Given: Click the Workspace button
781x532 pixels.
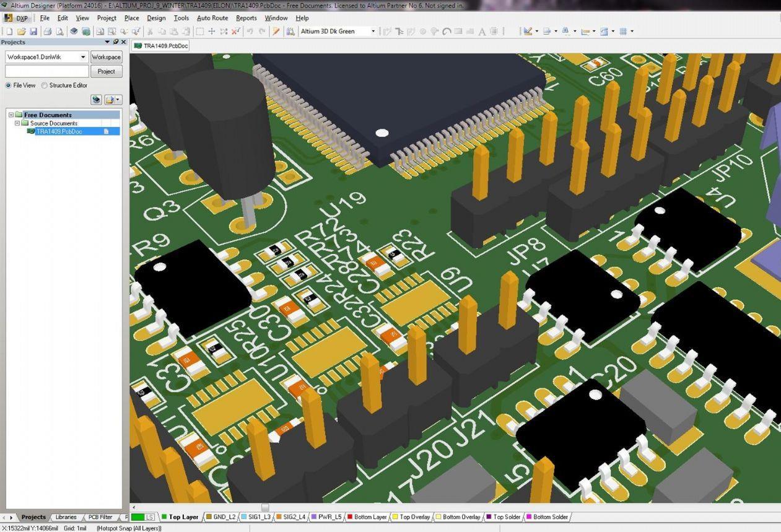Looking at the screenshot, I should click(106, 57).
